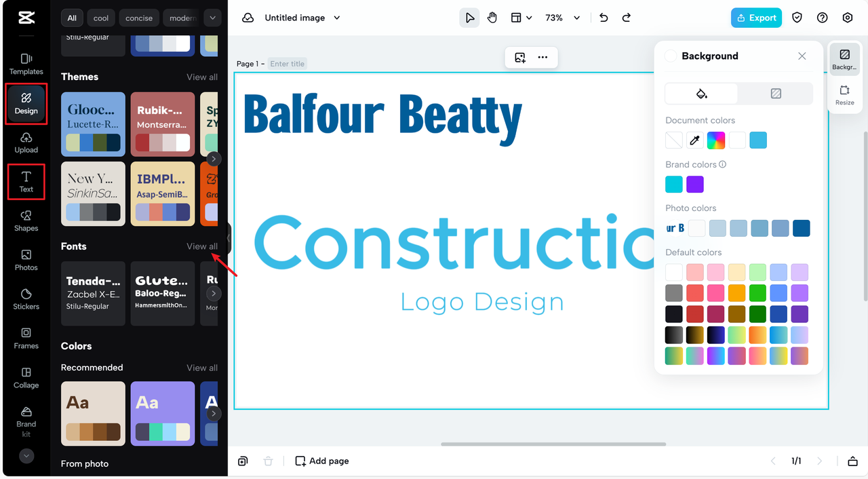Select the purple brand color swatch
868x479 pixels.
695,185
